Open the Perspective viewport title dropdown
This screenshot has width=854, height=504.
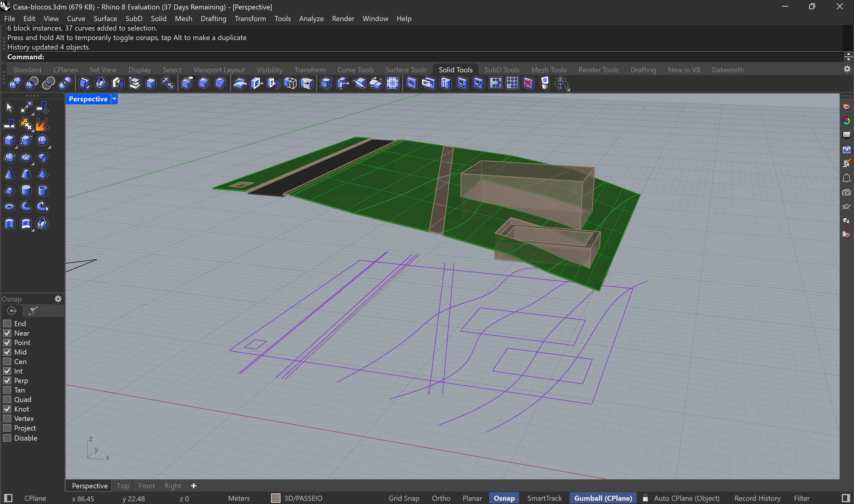click(114, 99)
